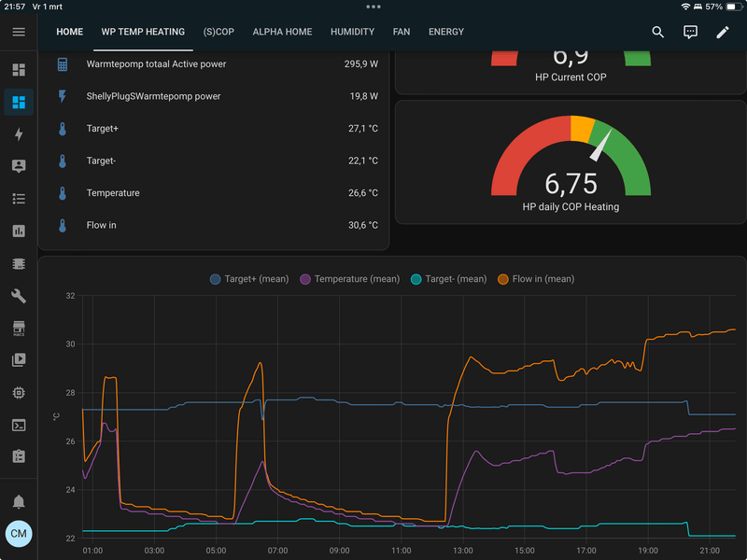This screenshot has height=560, width=747.
Task: Open the Terminal panel in sidebar
Action: pos(19,425)
